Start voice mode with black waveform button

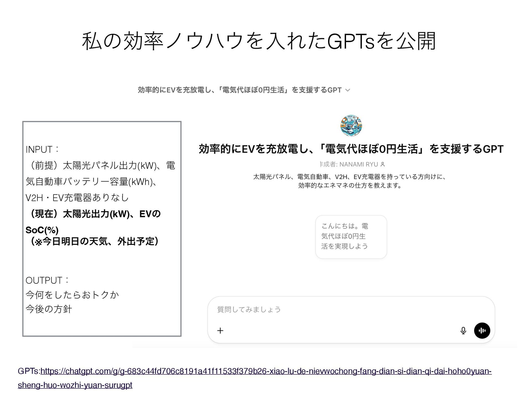[482, 331]
